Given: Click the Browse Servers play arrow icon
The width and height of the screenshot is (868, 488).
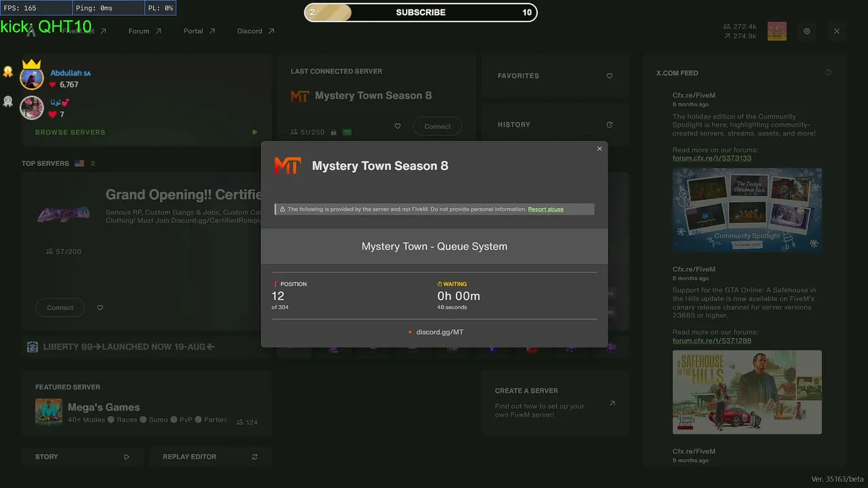Looking at the screenshot, I should coord(255,132).
